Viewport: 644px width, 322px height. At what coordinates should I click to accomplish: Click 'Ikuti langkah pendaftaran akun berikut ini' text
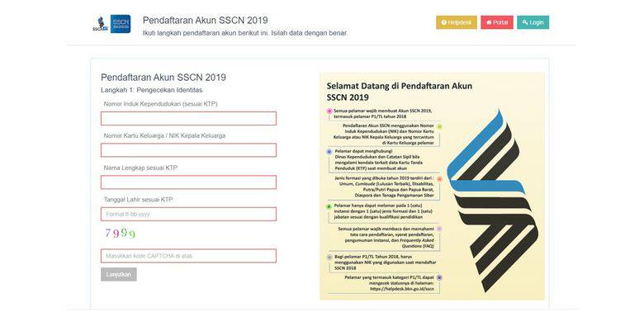pos(205,33)
